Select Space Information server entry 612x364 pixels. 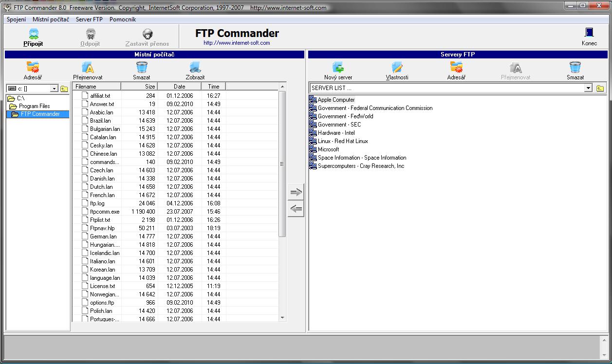click(362, 158)
